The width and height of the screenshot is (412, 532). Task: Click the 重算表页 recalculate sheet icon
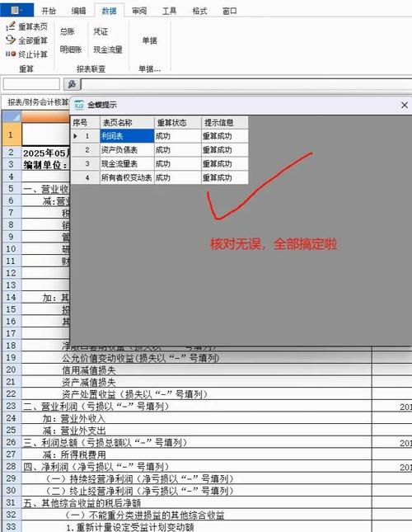point(11,26)
